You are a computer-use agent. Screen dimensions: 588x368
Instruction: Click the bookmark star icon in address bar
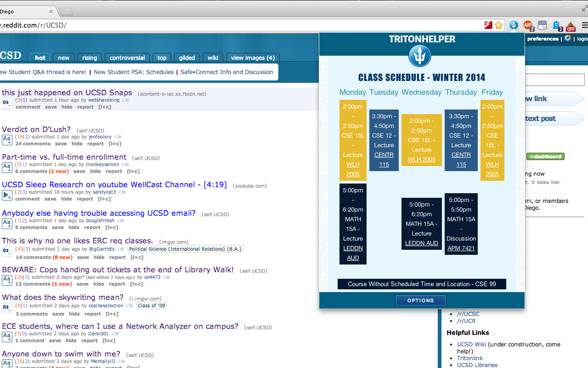click(499, 25)
